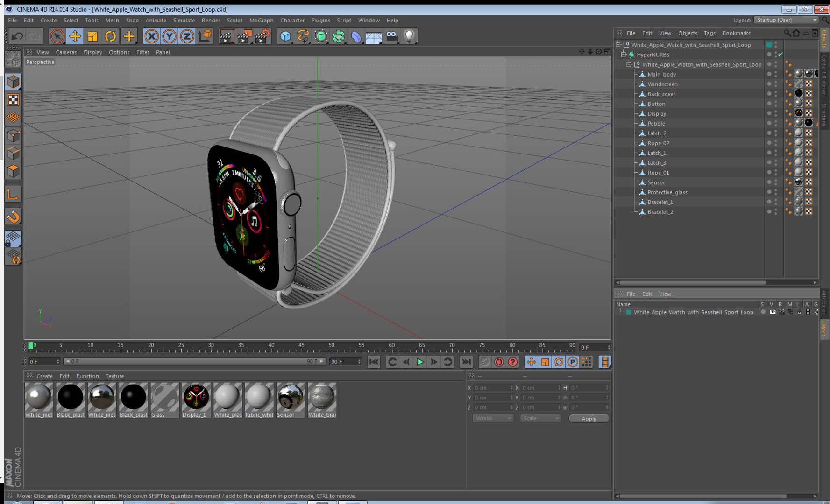The width and height of the screenshot is (830, 504).
Task: Click the Array modeling objects icon
Action: click(x=339, y=36)
